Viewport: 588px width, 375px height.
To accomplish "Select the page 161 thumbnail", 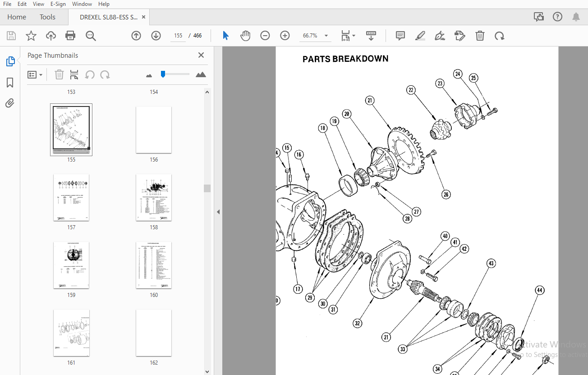I will pos(71,333).
